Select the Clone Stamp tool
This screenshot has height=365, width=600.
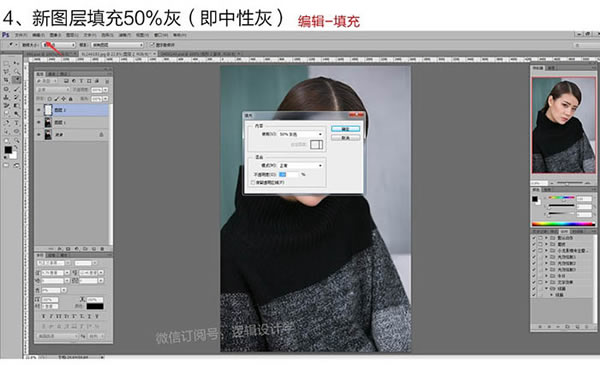pyautogui.click(x=6, y=97)
